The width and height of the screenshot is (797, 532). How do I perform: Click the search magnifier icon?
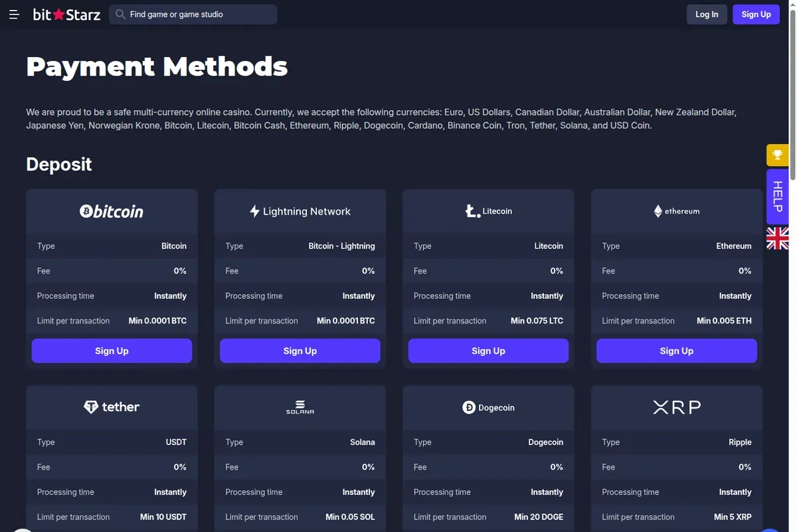point(120,15)
